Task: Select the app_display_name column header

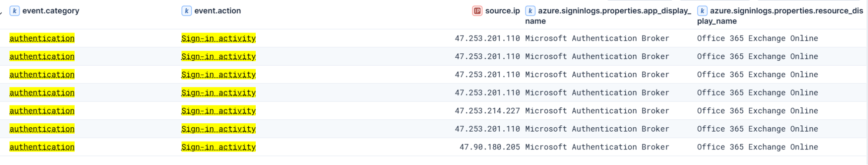Action: point(608,16)
